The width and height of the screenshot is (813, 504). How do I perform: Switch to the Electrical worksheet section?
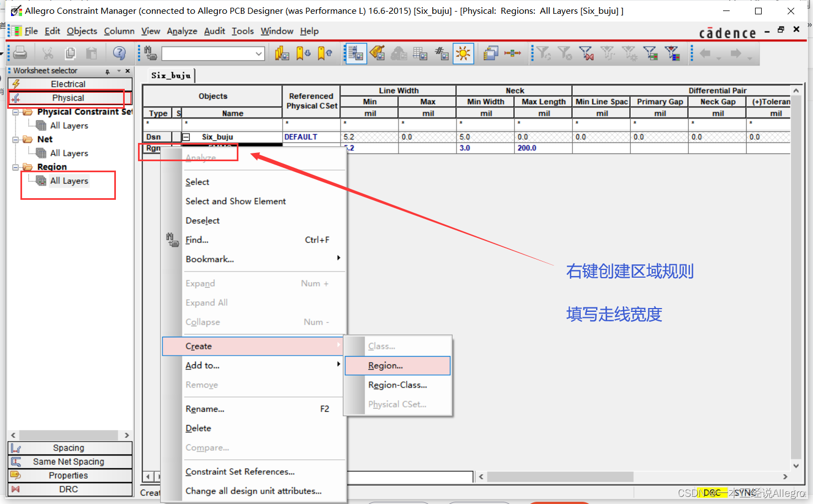(x=70, y=84)
